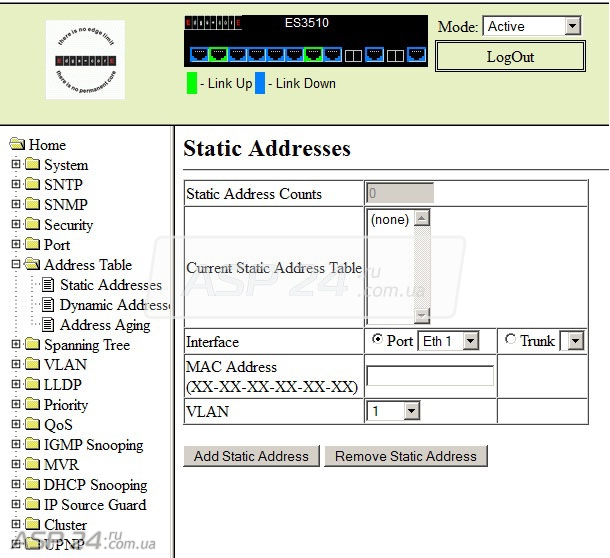
Task: Click the open Address Table folder icon
Action: (x=32, y=265)
